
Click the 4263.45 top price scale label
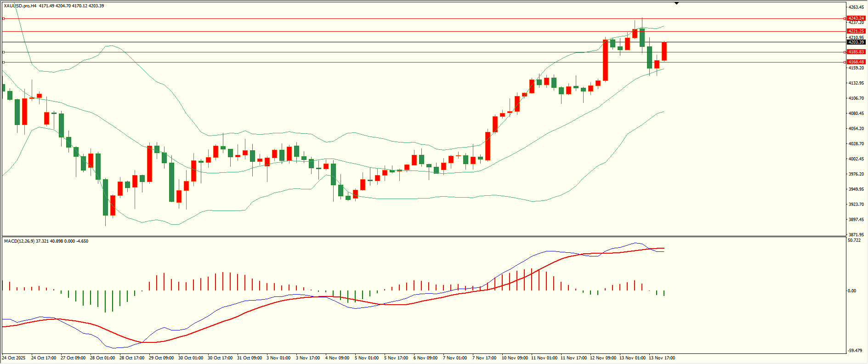pyautogui.click(x=856, y=7)
